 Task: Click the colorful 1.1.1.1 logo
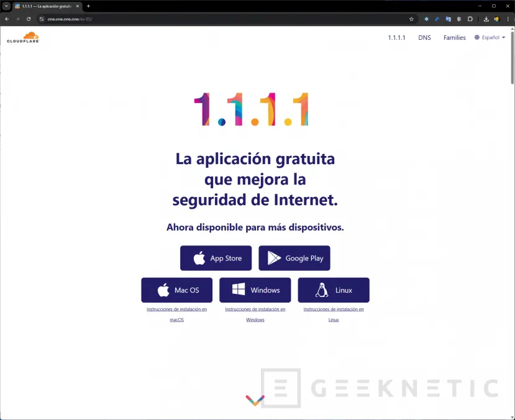[252, 109]
